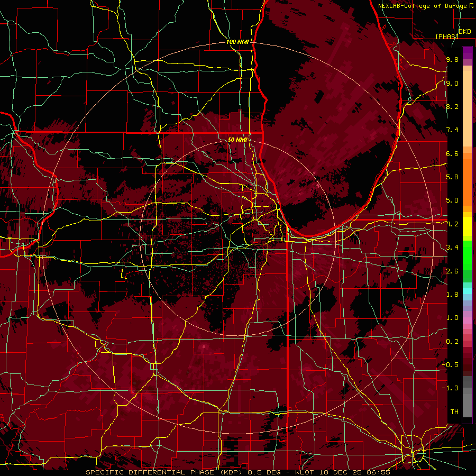Click the 9.8 scale value label
Viewport: 476px width, 476px height.
(x=452, y=59)
